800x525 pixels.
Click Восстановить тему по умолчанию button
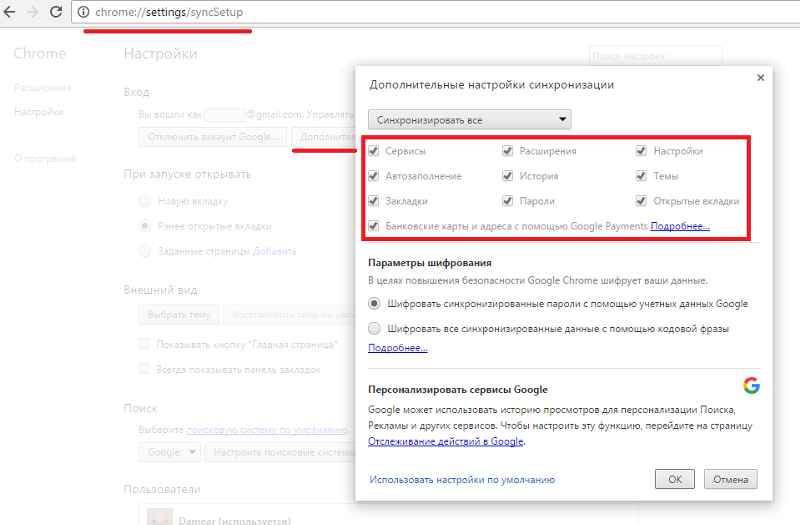tap(290, 315)
